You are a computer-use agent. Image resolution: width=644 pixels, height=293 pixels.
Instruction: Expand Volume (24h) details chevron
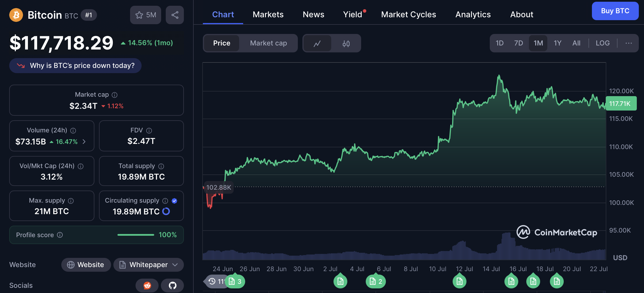[x=84, y=142]
